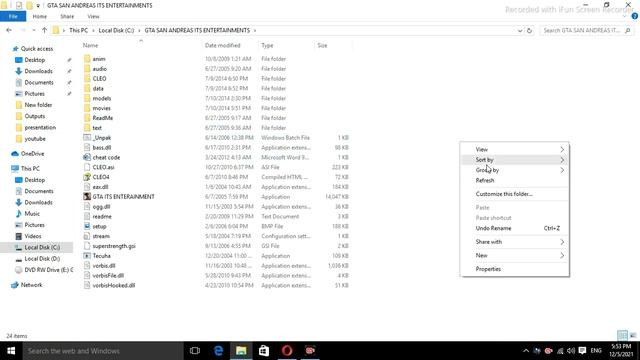Open the Group by submenu
Viewport: 640px width, 360px height.
pyautogui.click(x=515, y=170)
